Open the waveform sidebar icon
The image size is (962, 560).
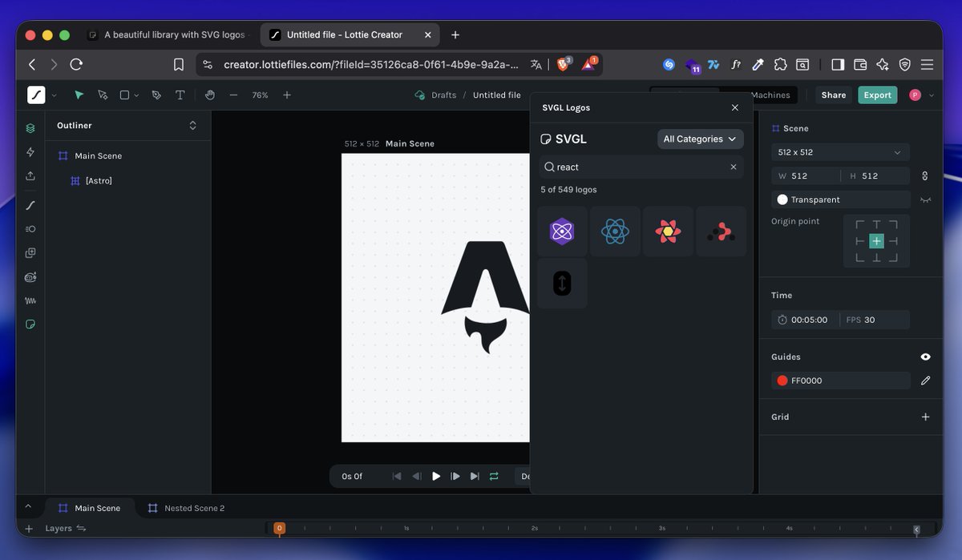pyautogui.click(x=30, y=301)
